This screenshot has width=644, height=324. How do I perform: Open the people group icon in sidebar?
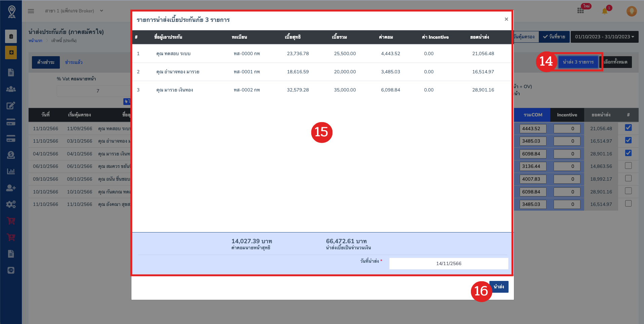click(11, 89)
